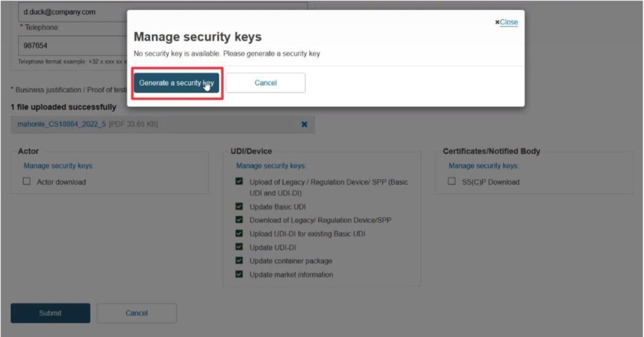
Task: Toggle Update container package checkbox
Action: tap(239, 261)
